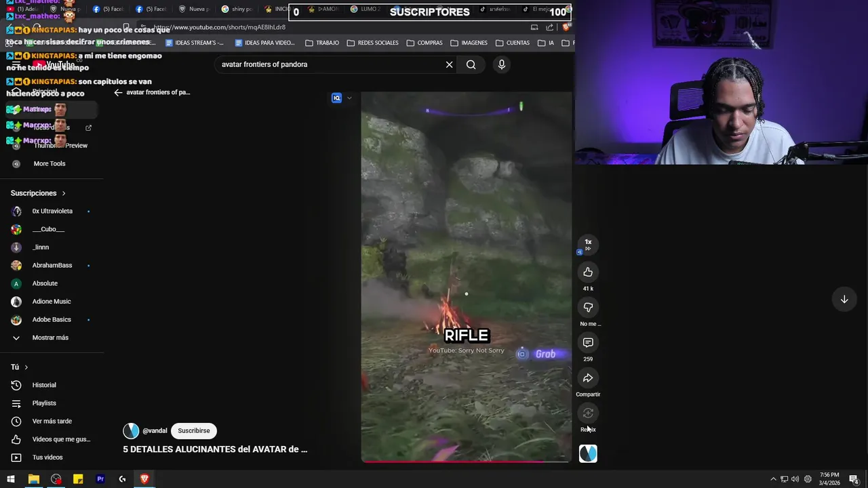This screenshot has width=868, height=488.
Task: Open the TRABAJO bookmarks folder
Action: click(322, 43)
